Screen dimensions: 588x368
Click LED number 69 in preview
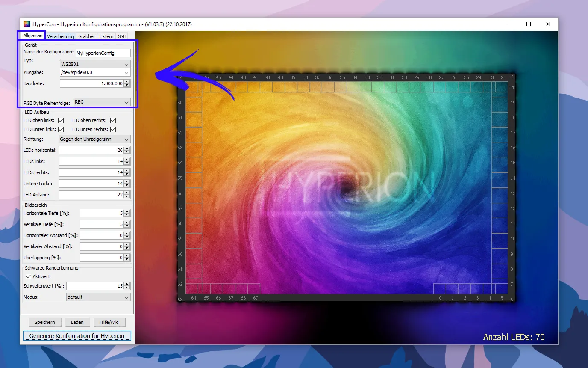coord(256,298)
